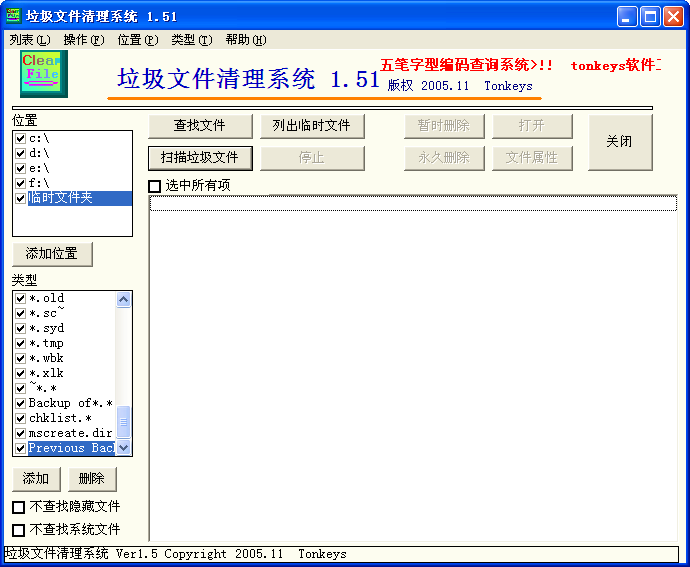Click the 查找文件 button

[x=200, y=126]
